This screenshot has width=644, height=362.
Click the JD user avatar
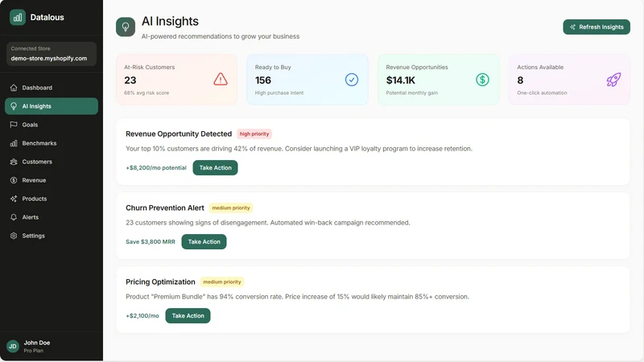click(x=13, y=346)
